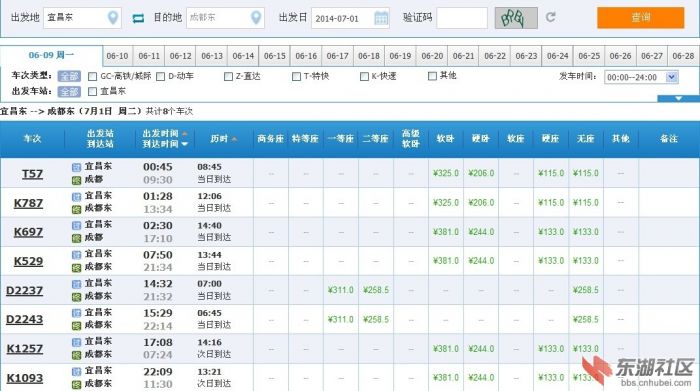Select the 06-15 date tab
The image size is (700, 391).
[x=275, y=56]
